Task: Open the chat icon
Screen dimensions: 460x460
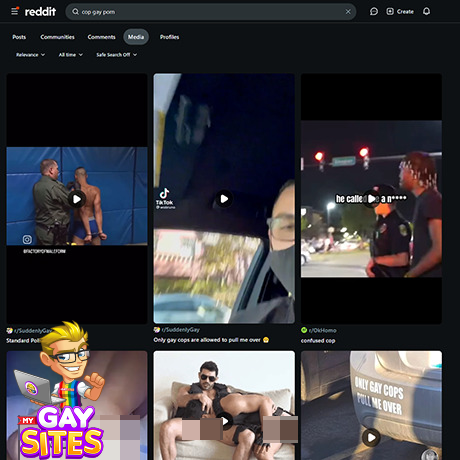Action: pyautogui.click(x=374, y=12)
